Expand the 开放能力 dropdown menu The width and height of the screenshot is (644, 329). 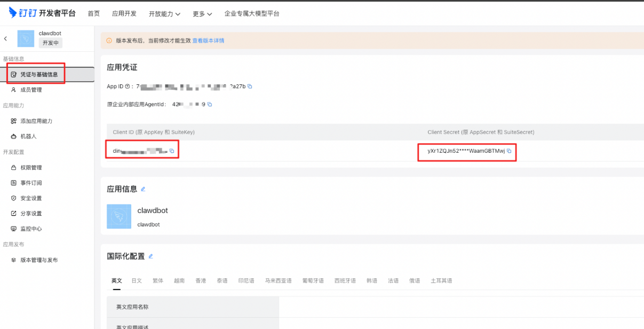(164, 14)
